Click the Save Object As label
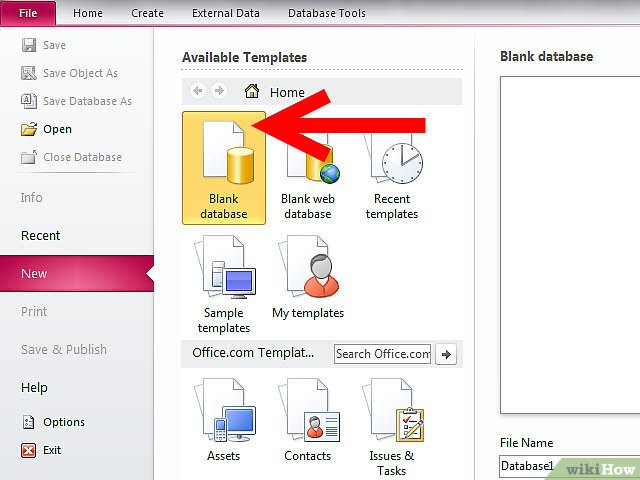Image resolution: width=640 pixels, height=480 pixels. 80,73
